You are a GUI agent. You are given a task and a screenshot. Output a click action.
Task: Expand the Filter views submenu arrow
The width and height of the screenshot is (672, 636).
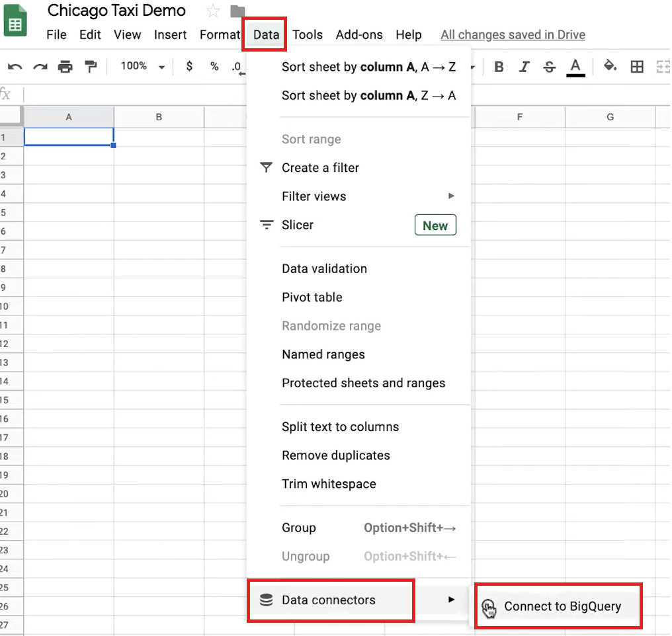pos(451,196)
